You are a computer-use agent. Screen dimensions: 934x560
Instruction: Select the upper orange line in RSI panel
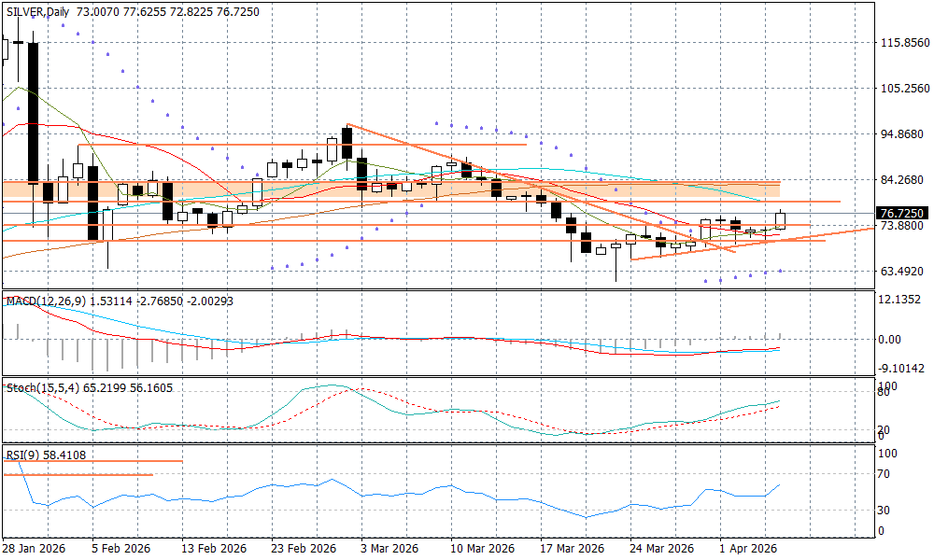(x=93, y=461)
